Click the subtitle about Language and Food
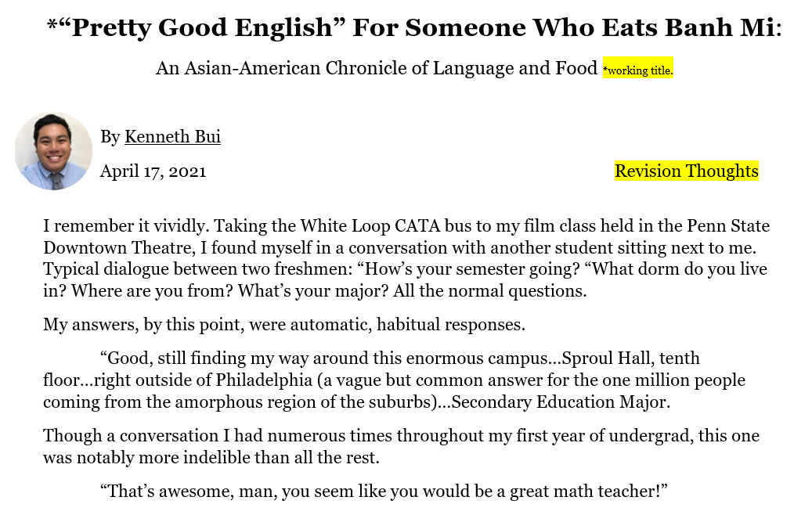 (x=376, y=69)
